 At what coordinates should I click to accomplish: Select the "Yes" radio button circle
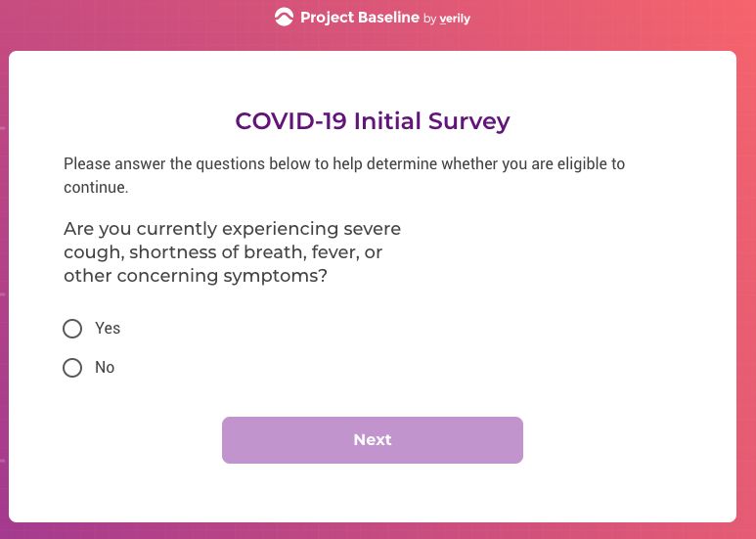pos(72,329)
